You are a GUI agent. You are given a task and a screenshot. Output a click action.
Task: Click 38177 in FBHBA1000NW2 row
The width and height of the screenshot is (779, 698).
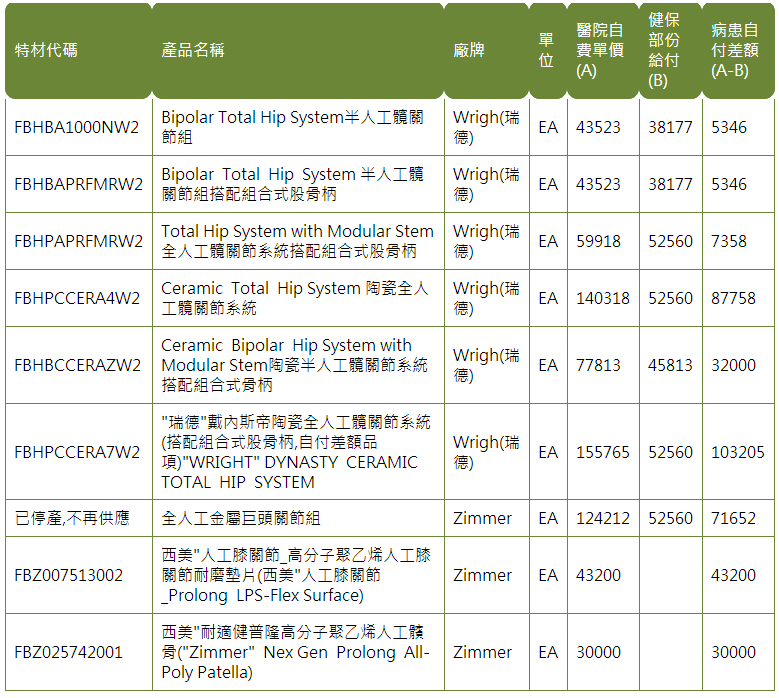670,127
